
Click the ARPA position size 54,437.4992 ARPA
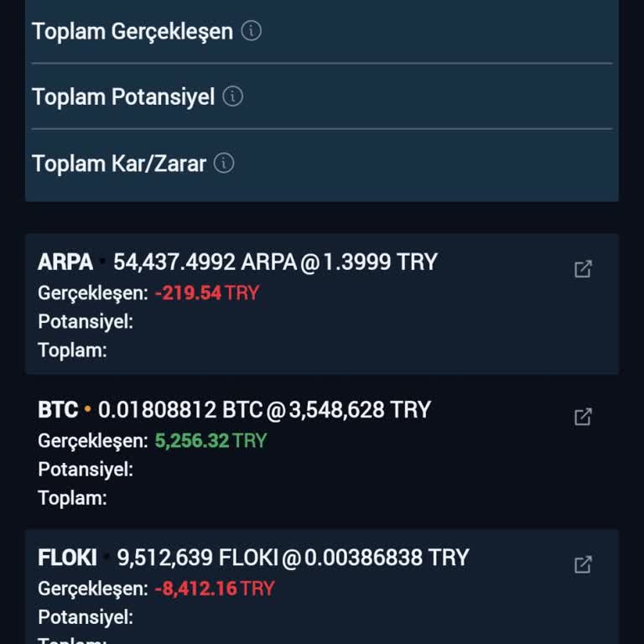[x=205, y=262]
